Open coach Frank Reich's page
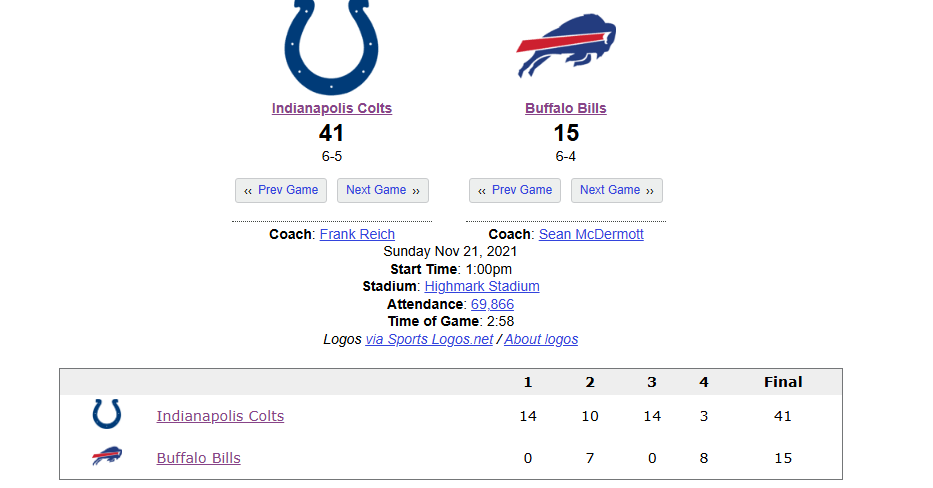 tap(357, 234)
